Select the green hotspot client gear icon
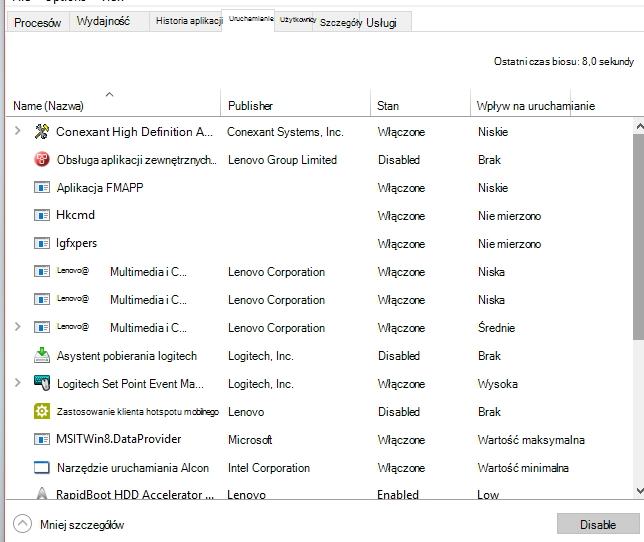Viewport: 644px width, 542px height. pyautogui.click(x=41, y=411)
